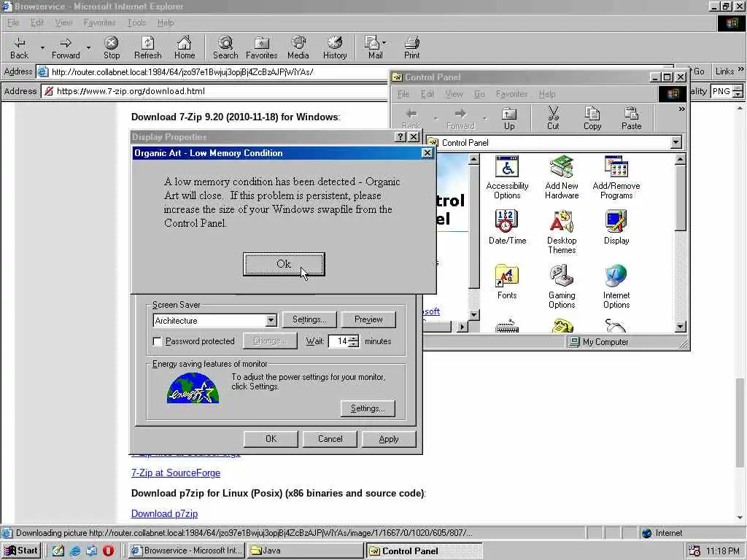Click the screen saver Settings... button

[309, 319]
